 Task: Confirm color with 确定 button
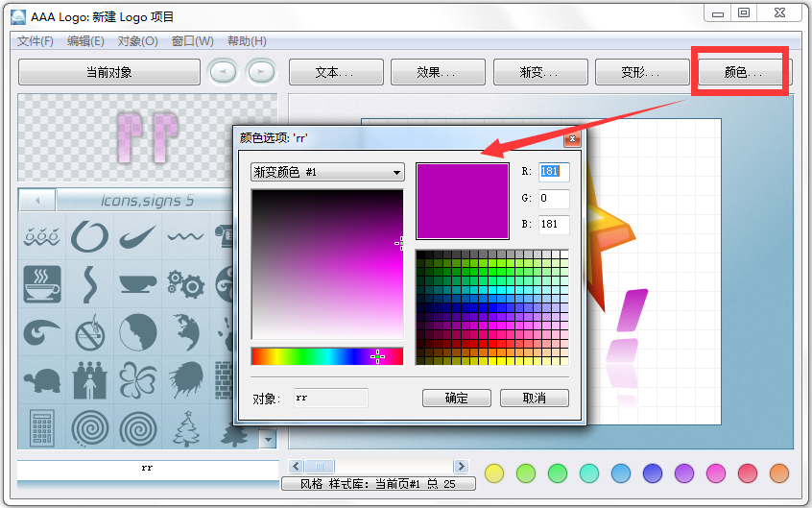(457, 398)
